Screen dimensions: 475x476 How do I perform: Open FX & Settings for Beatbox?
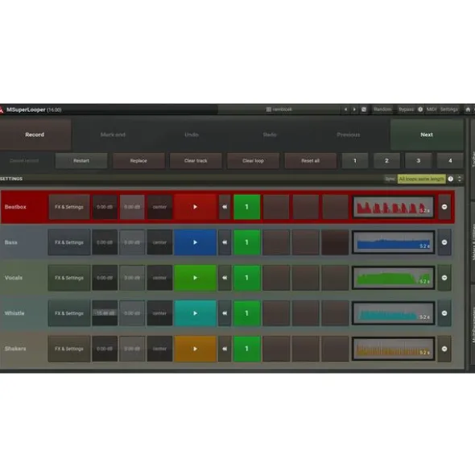point(69,207)
